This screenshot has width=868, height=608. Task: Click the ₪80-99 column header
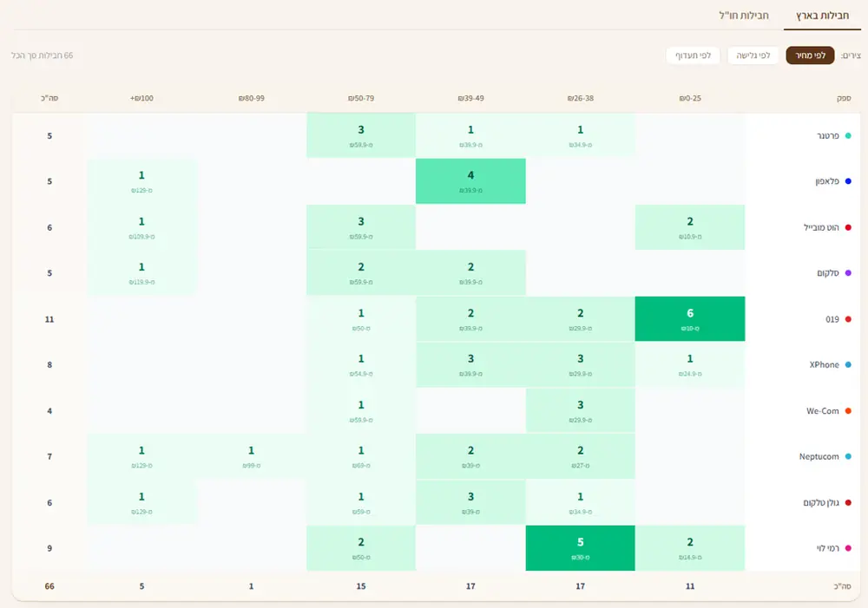tap(252, 98)
